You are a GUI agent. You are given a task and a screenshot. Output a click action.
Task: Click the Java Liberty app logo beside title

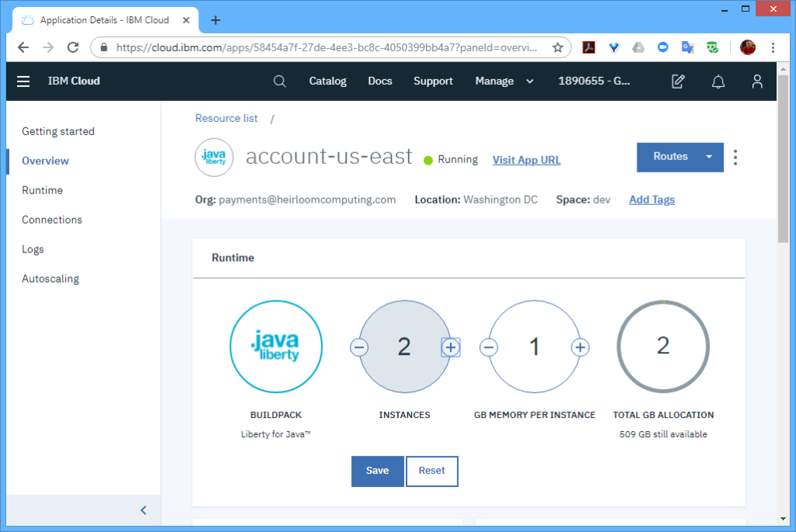click(x=215, y=158)
